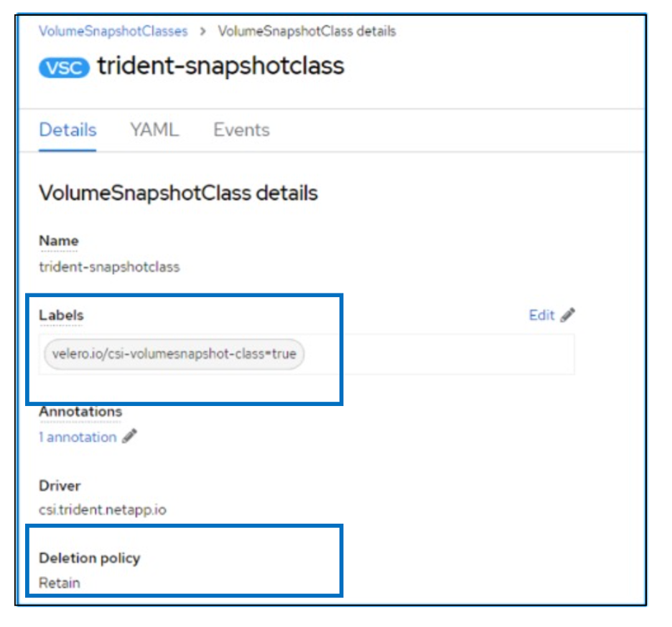
Task: Click the Deletion policy field label
Action: [x=90, y=558]
